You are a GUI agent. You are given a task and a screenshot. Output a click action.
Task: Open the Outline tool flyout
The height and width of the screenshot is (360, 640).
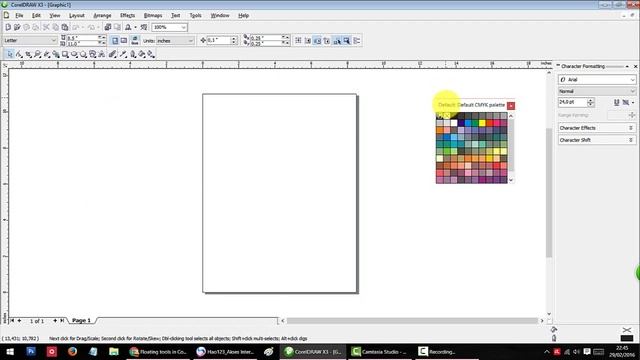133,54
